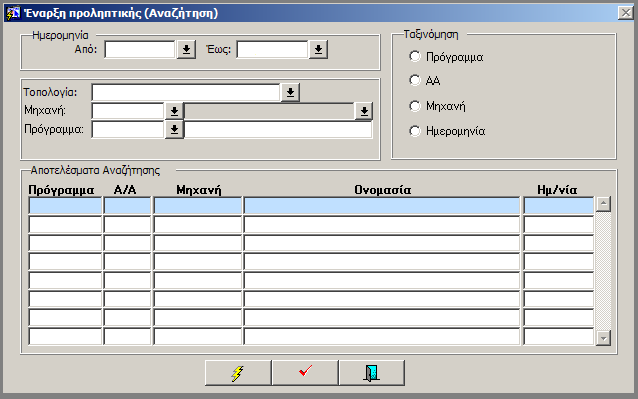This screenshot has width=638, height=399.
Task: Click the lightning bolt search button
Action: click(238, 373)
